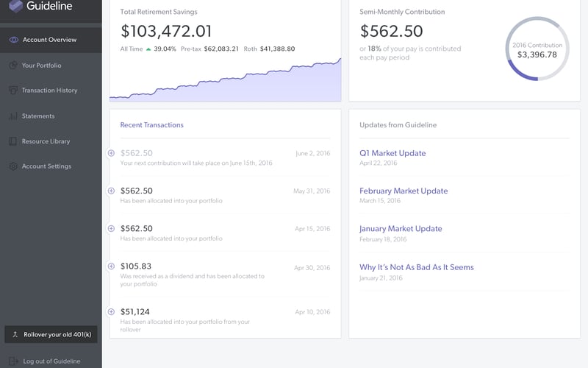Expand the June 2, 2016 pending transaction
588x368 pixels.
click(x=111, y=153)
